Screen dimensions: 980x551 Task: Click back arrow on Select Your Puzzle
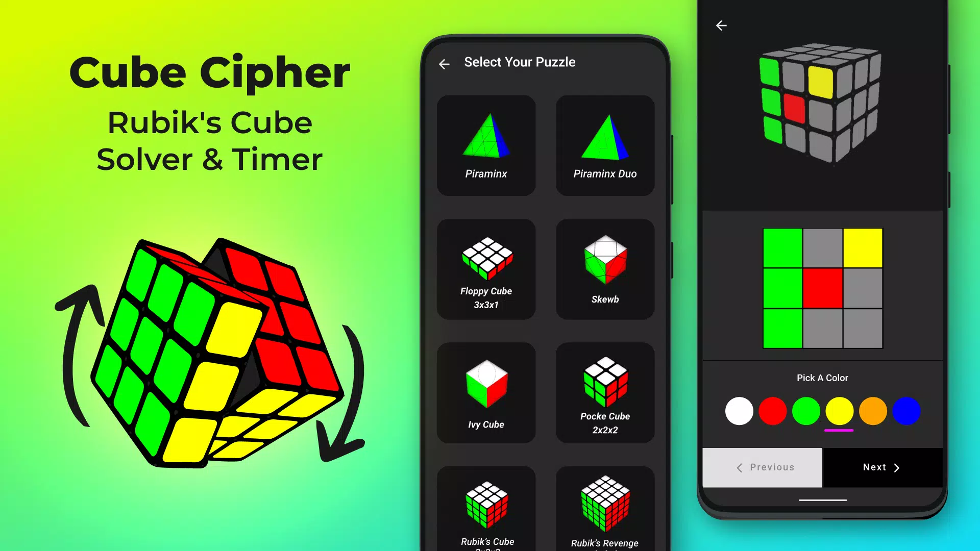444,64
